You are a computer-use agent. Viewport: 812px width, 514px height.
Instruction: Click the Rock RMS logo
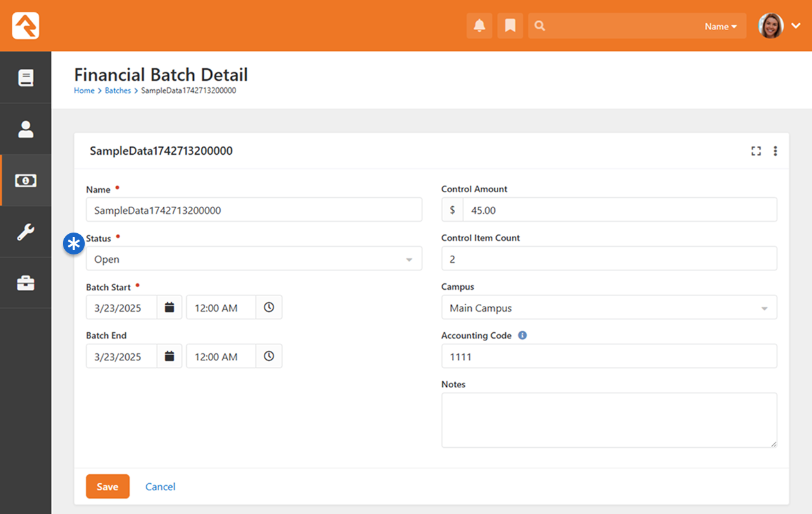pyautogui.click(x=26, y=26)
